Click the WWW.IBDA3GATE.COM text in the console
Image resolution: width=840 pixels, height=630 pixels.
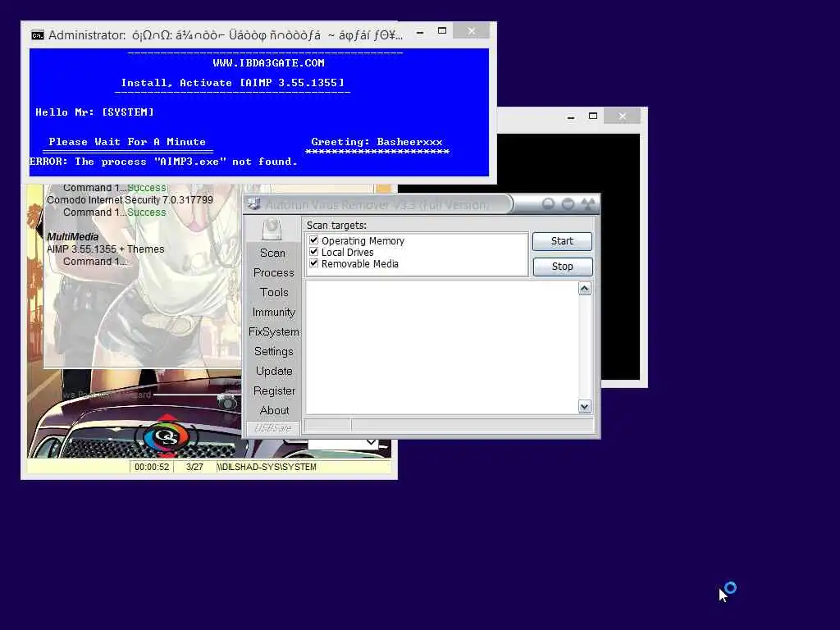click(268, 62)
